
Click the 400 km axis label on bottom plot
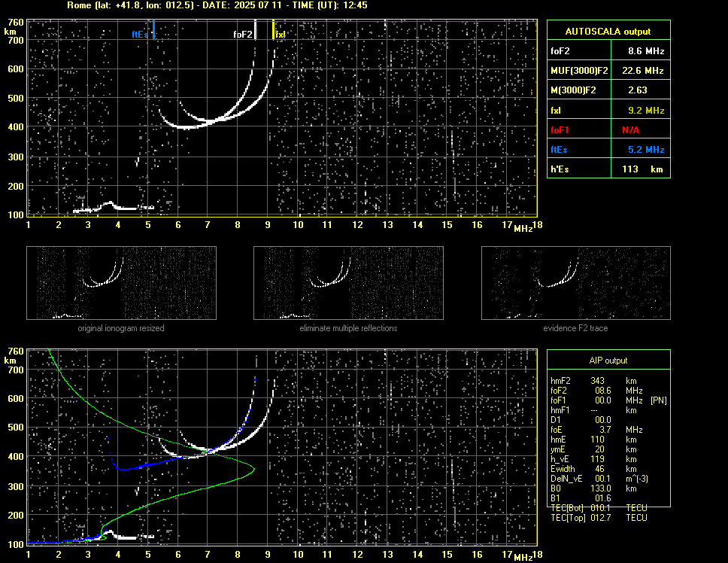coord(16,457)
